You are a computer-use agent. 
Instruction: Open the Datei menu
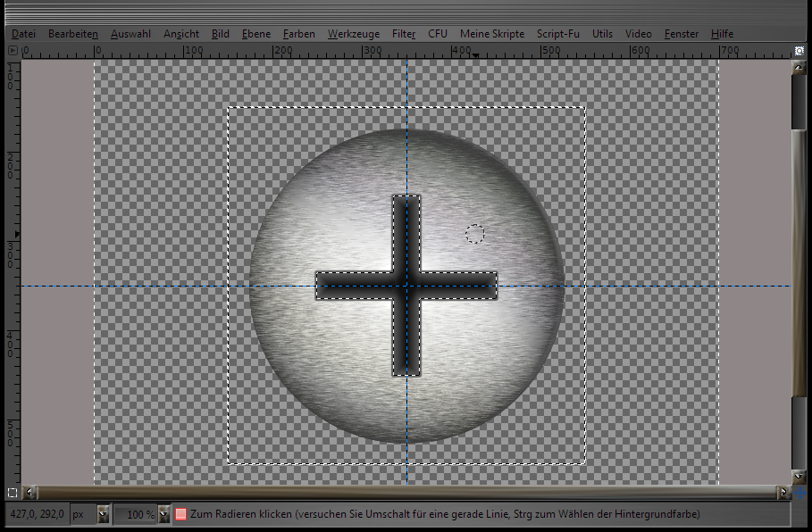tap(23, 34)
